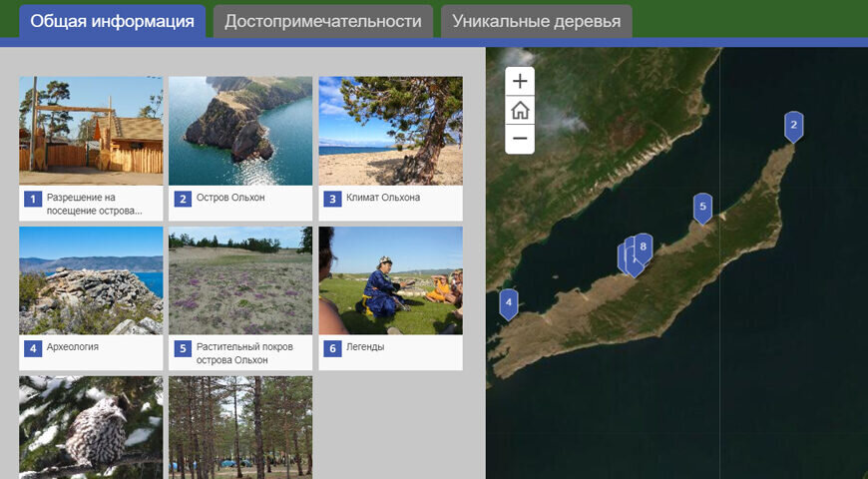This screenshot has height=479, width=868.
Task: Open the aerial cape photo of Остров Ольхон
Action: click(x=240, y=131)
